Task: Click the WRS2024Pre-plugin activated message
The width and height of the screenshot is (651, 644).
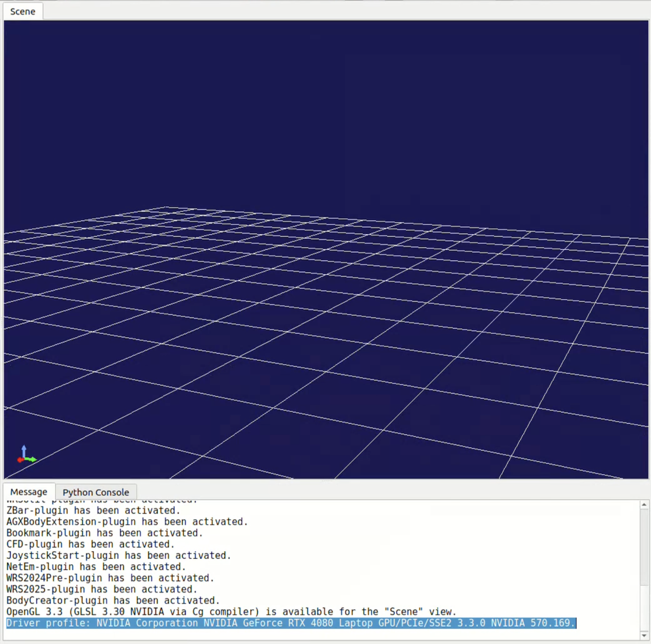Action: pos(110,578)
